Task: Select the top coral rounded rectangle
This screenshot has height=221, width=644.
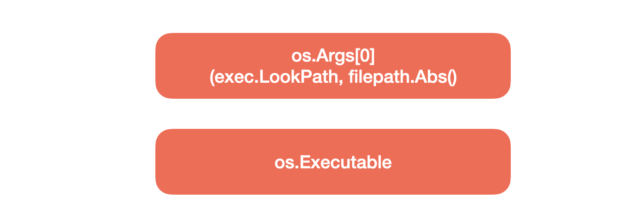Action: tap(333, 66)
